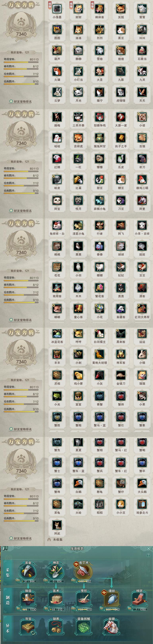Select the 装备拆解 equipment dismantle icon
The width and height of the screenshot is (153, 644).
point(84,628)
